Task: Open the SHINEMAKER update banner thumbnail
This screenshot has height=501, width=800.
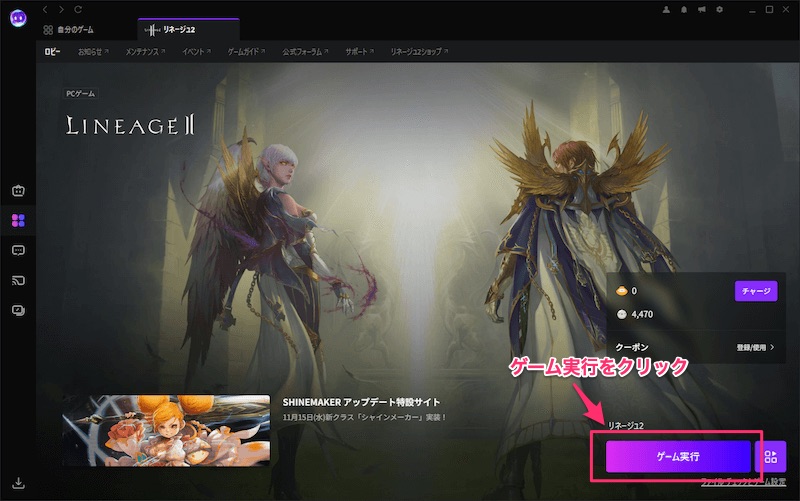Action: (166, 431)
